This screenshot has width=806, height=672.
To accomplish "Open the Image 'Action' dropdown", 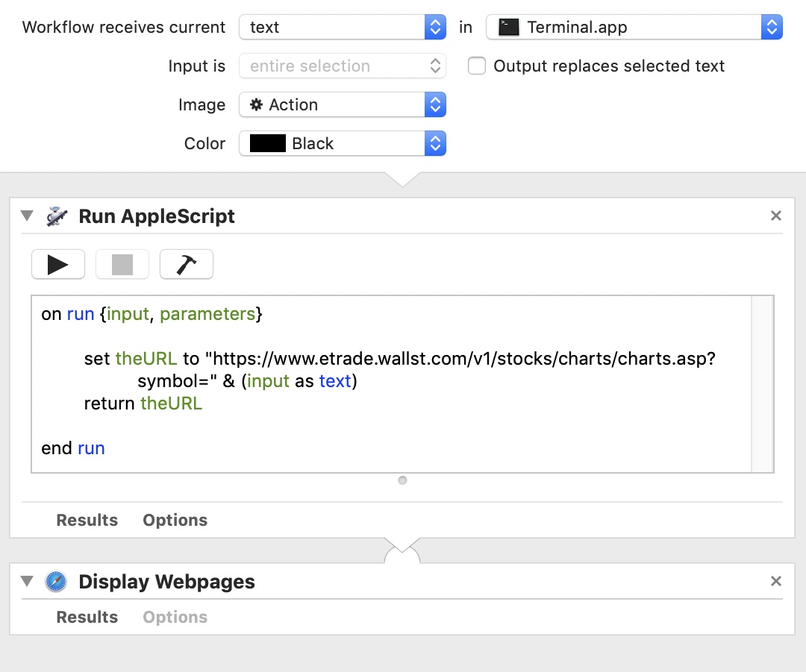I will tap(343, 105).
